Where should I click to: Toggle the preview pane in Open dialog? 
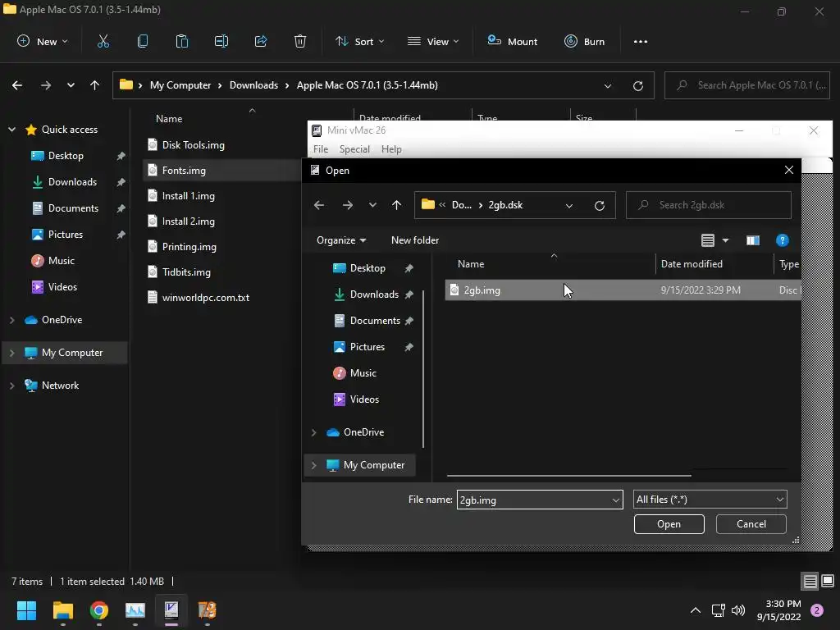point(753,240)
